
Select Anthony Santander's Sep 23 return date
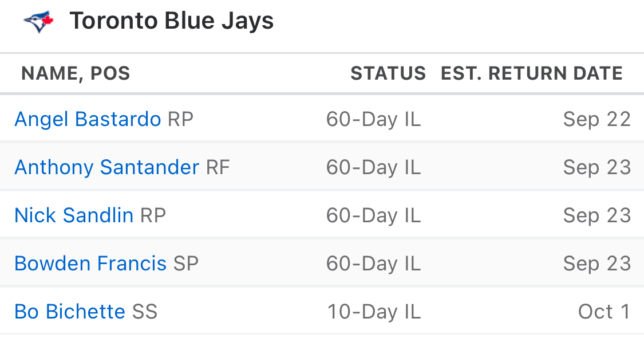[x=596, y=167]
